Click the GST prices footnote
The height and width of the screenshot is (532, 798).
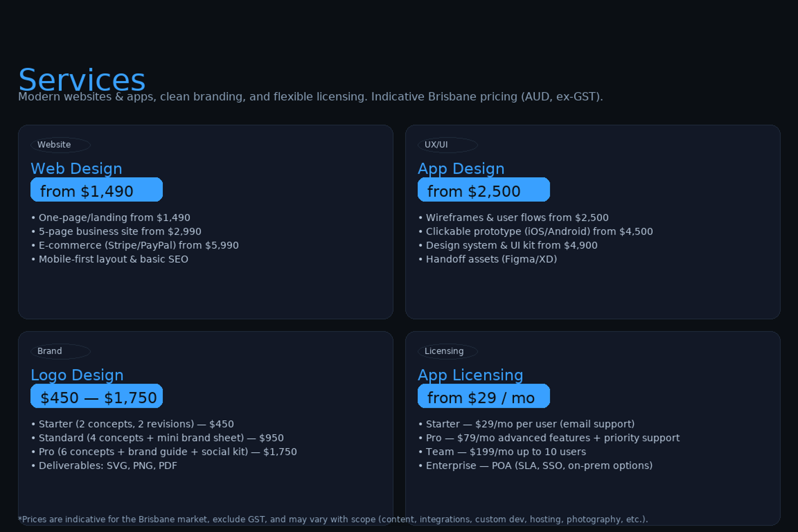point(332,520)
